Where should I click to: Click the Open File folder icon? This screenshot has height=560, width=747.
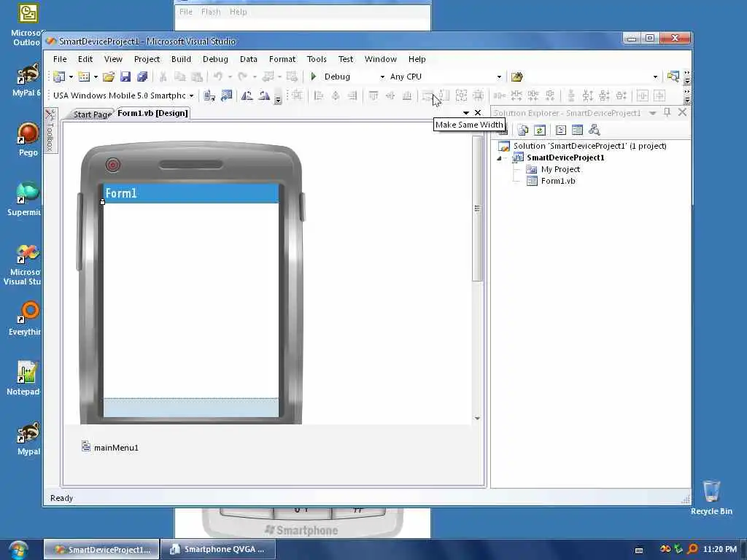tap(109, 77)
